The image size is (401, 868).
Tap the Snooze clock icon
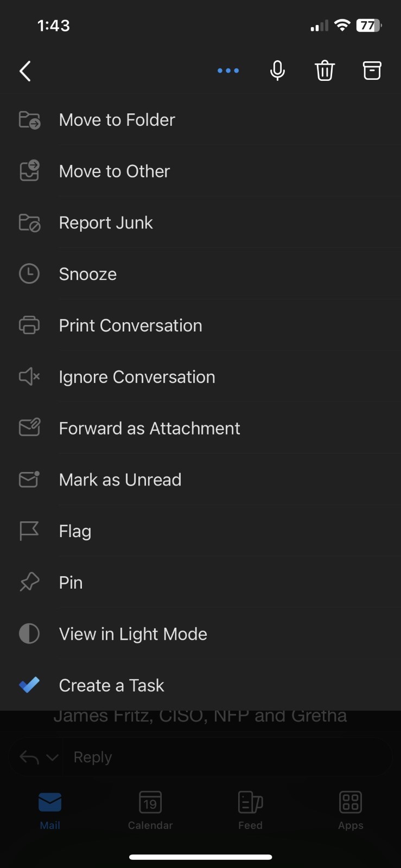(x=29, y=274)
